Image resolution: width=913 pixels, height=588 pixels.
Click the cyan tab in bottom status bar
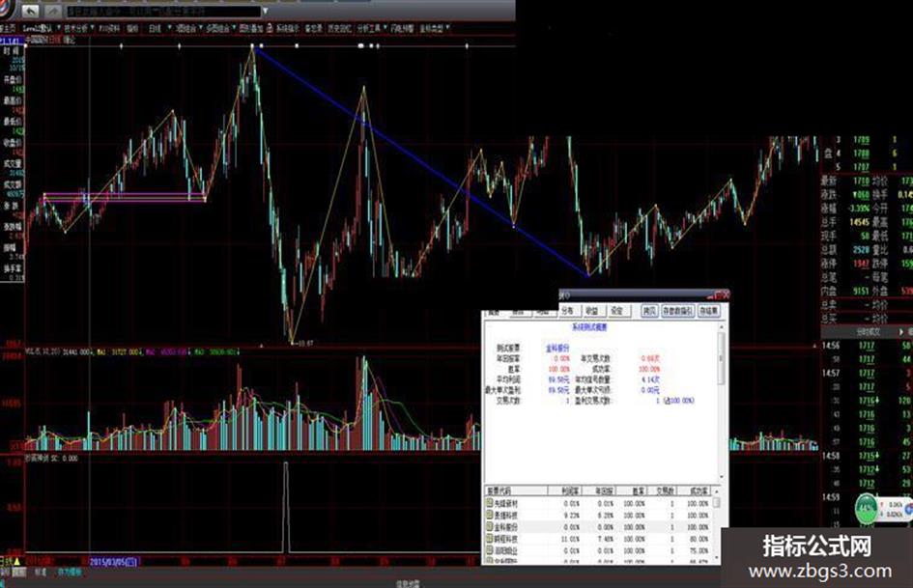[70, 573]
